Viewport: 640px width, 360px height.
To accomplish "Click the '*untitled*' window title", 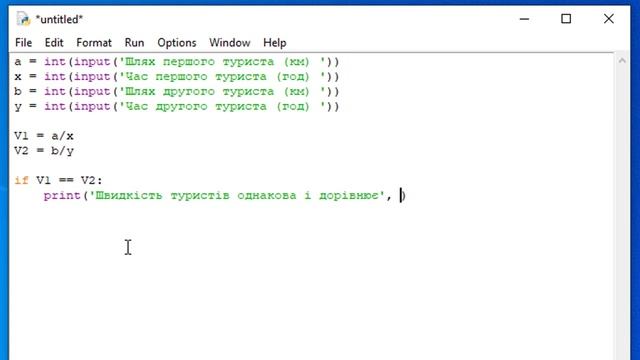I will 59,19.
